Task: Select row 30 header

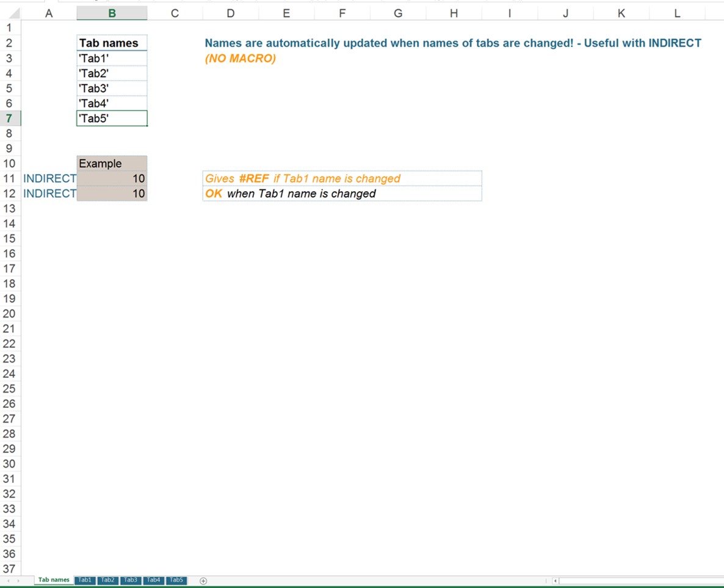Action: pyautogui.click(x=9, y=464)
